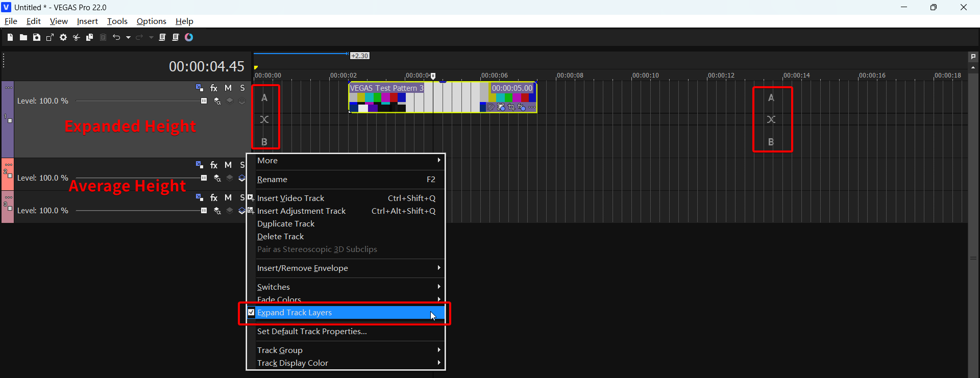Screen dimensions: 980x378
Task: Choose Duplicate Track from context menu
Action: [286, 224]
